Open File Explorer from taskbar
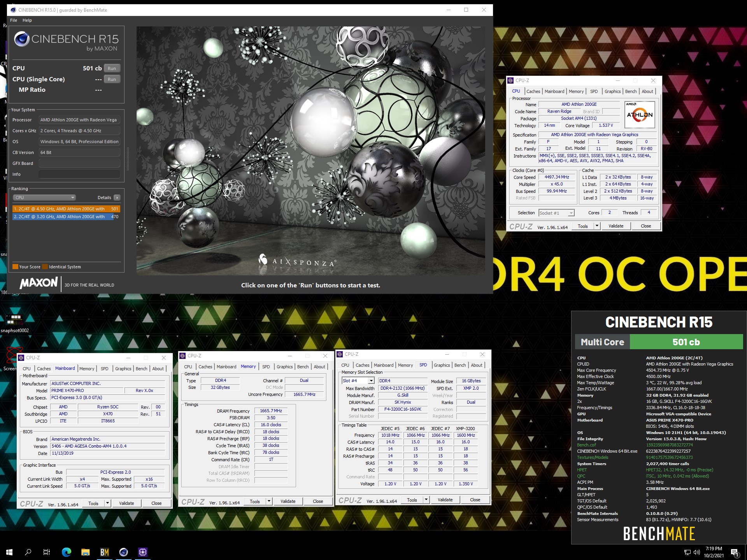This screenshot has width=747, height=560. click(x=86, y=552)
